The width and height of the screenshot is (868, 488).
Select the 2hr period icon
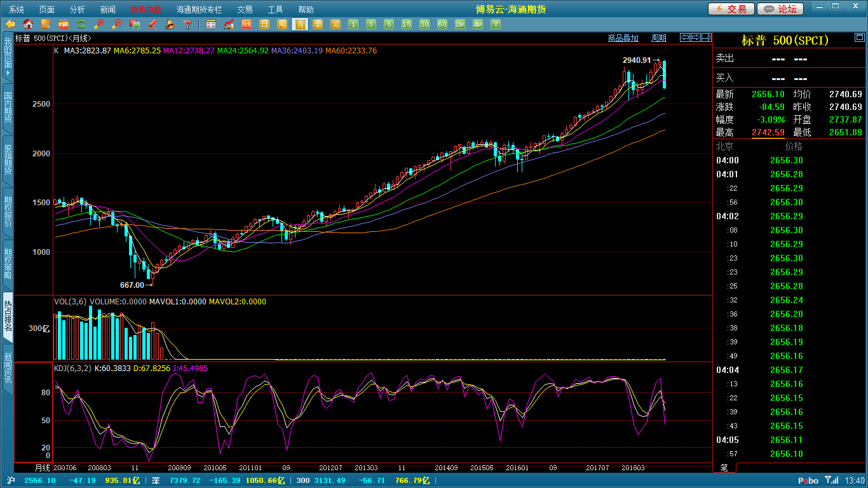coord(460,24)
